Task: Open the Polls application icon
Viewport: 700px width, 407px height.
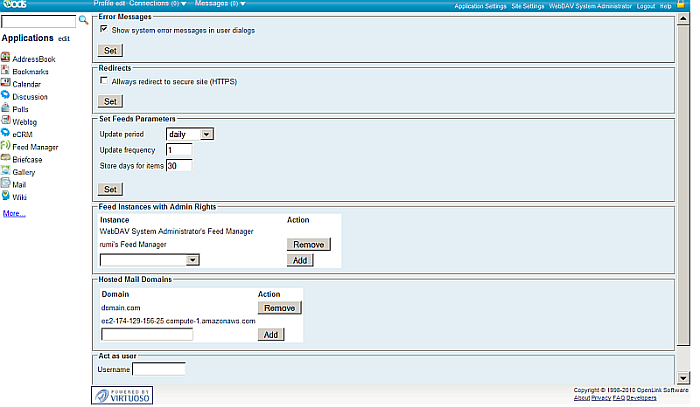Action: pos(6,109)
